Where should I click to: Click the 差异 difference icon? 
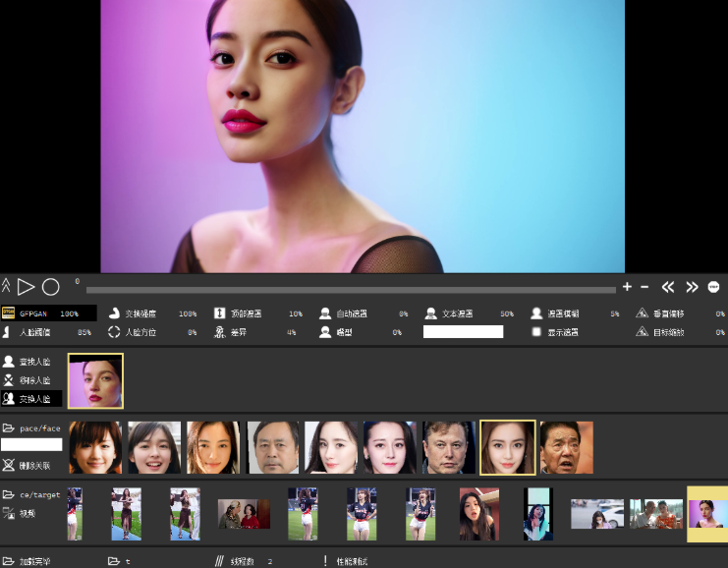point(220,331)
